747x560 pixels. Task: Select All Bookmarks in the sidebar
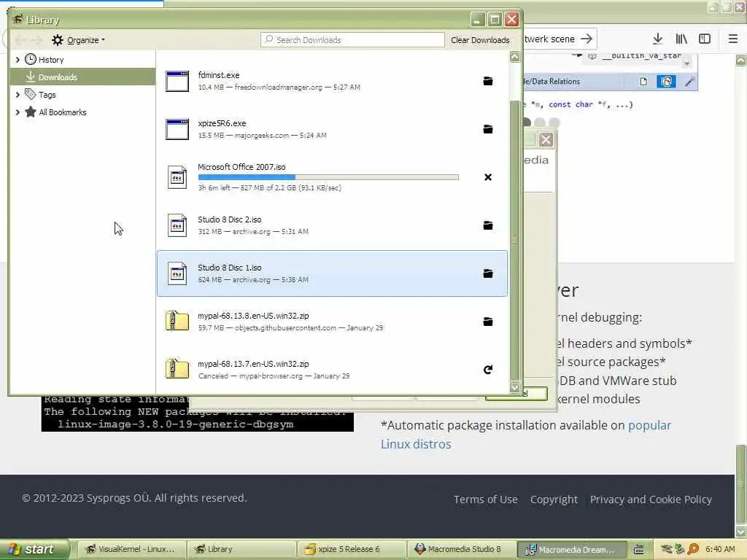(x=62, y=112)
